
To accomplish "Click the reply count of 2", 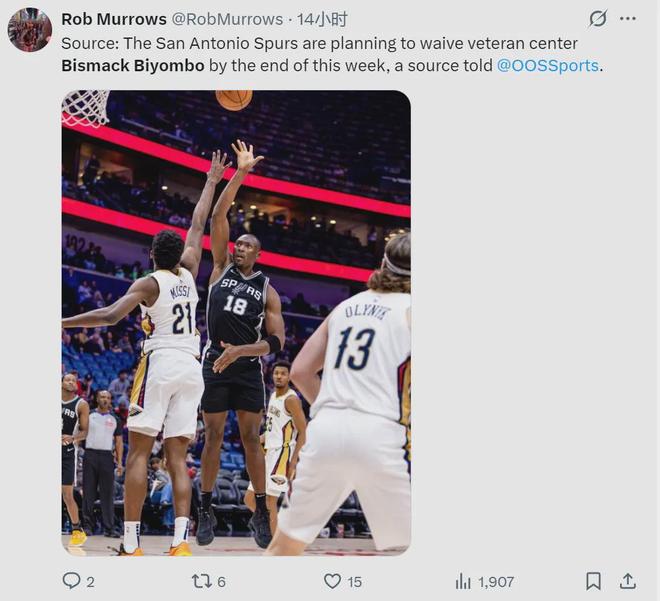I will pyautogui.click(x=90, y=582).
